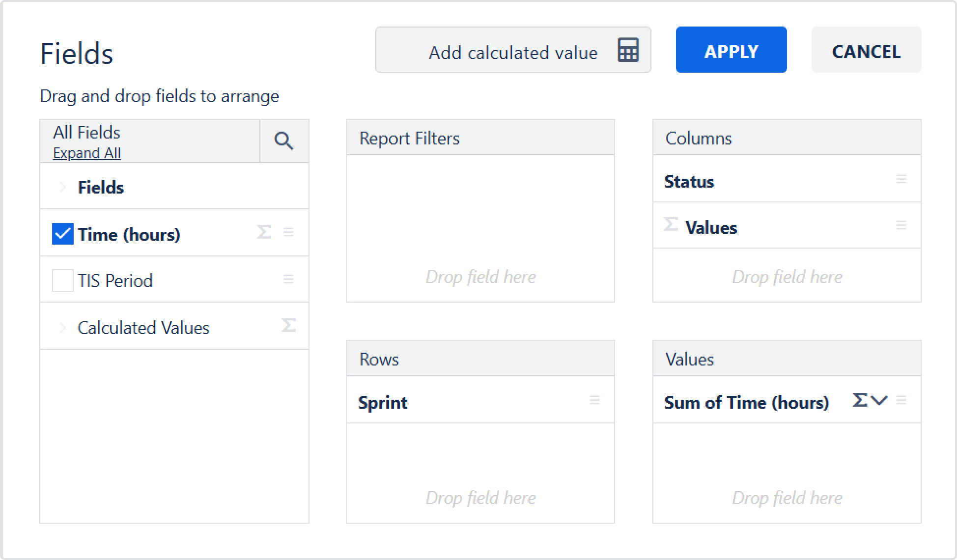This screenshot has height=560, width=957.
Task: Click the sigma icon next to Time (hours)
Action: pos(264,232)
